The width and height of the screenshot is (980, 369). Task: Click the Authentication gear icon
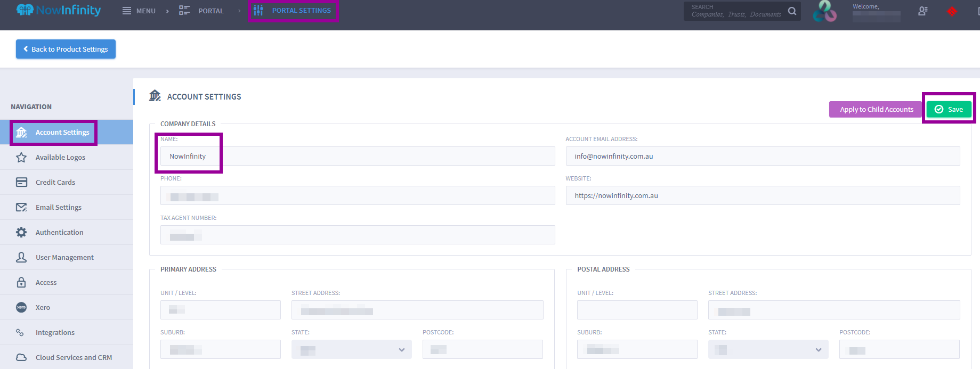click(21, 232)
